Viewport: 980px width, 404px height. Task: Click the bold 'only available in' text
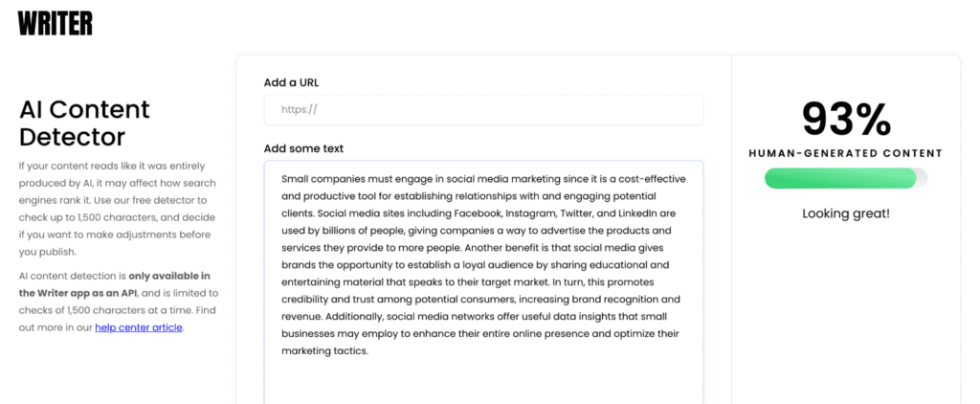[x=168, y=276]
